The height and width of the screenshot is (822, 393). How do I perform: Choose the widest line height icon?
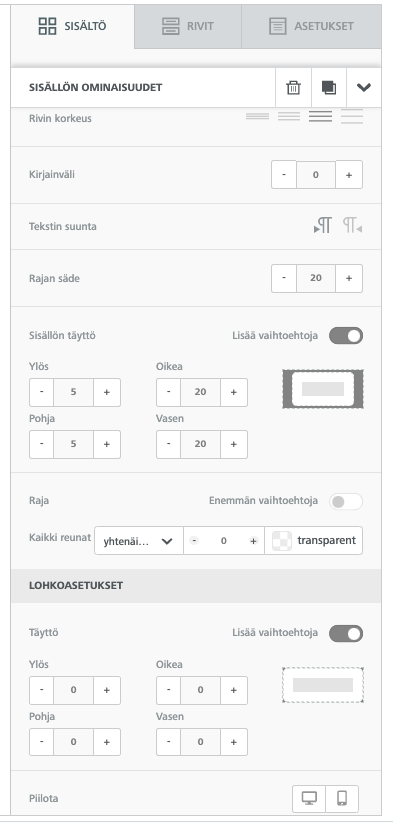[x=352, y=117]
